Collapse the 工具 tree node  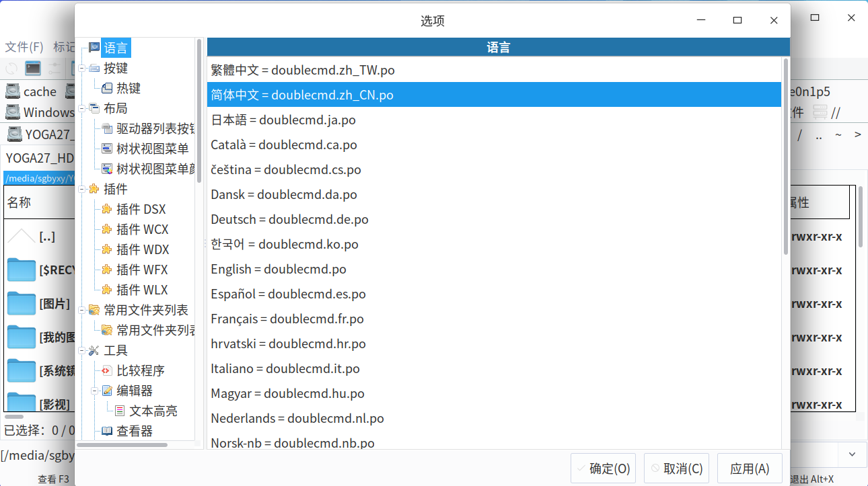click(82, 350)
